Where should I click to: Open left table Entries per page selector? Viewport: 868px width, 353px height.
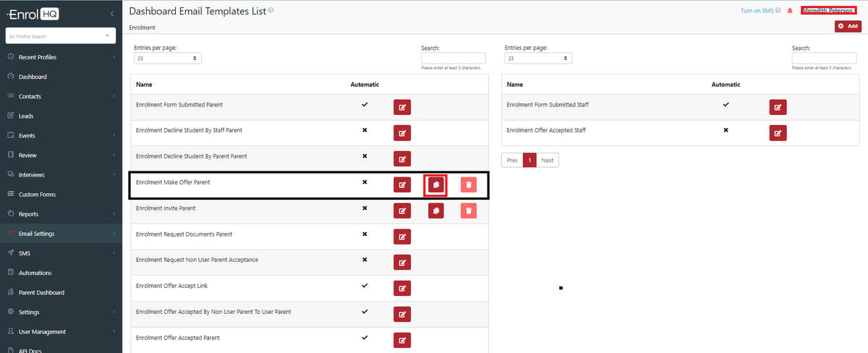click(167, 58)
